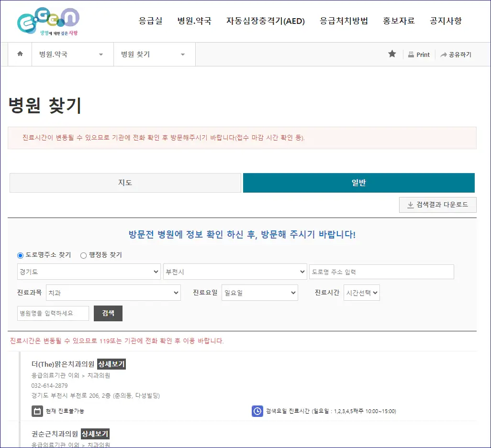The image size is (491, 448).
Task: Click the clock icon beside 검색요일 진료시간
Action: point(257,411)
